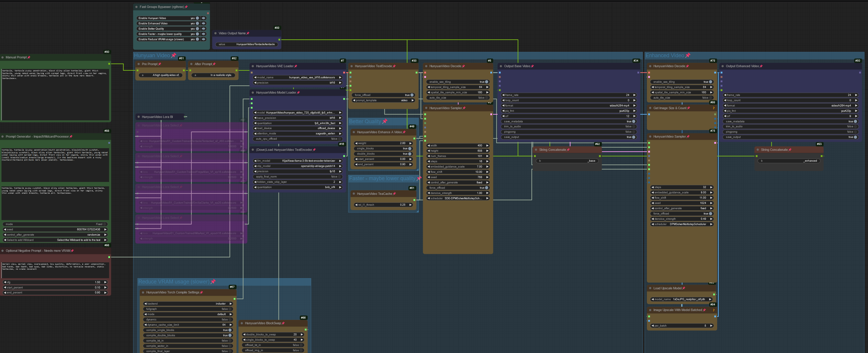This screenshot has height=353, width=868.
Task: Click the pin icon on the Video Output Name node
Action: click(x=248, y=33)
